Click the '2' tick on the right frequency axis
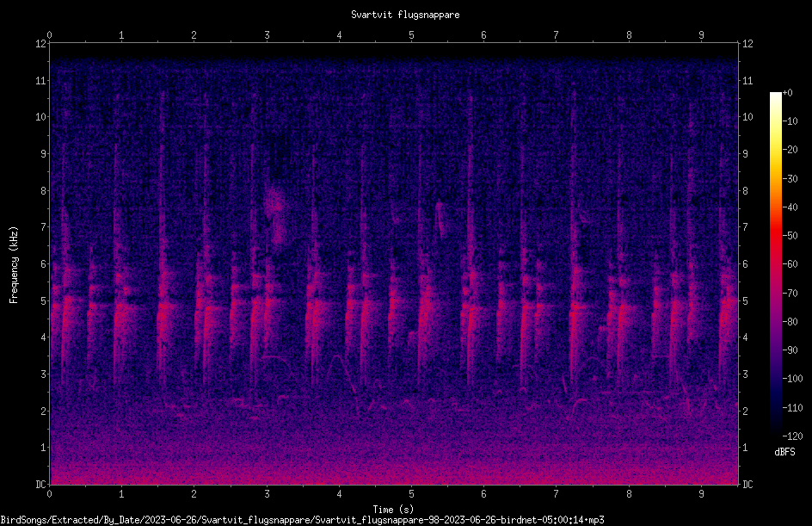The width and height of the screenshot is (812, 526). [745, 411]
